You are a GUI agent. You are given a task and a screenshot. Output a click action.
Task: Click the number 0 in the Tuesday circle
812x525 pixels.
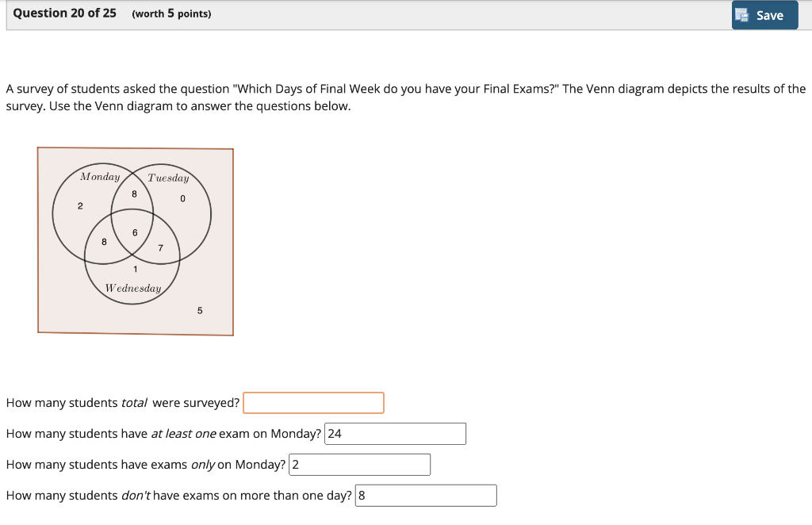[182, 197]
